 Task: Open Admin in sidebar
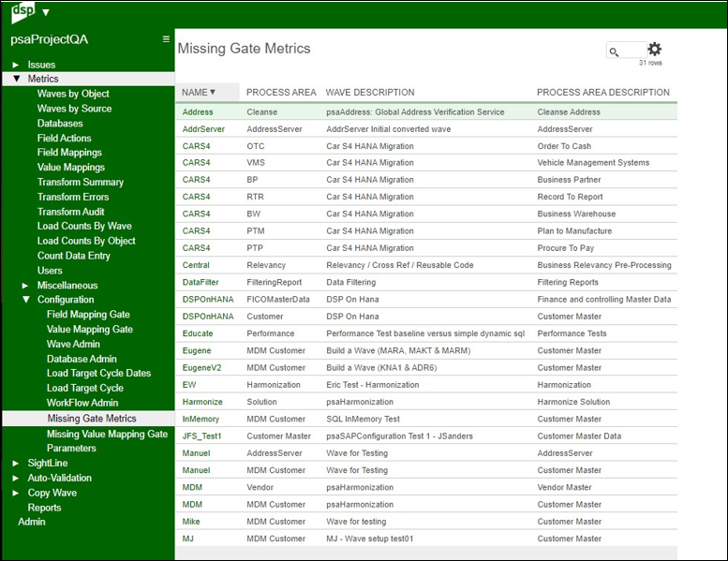pyautogui.click(x=32, y=522)
